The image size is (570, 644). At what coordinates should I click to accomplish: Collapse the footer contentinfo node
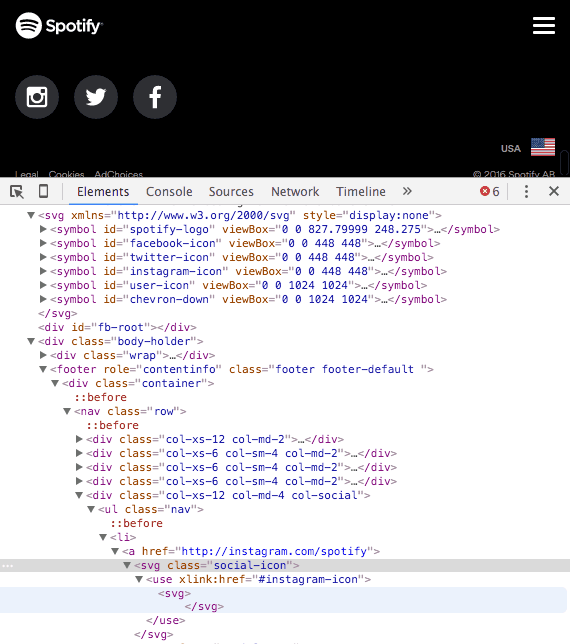click(43, 369)
